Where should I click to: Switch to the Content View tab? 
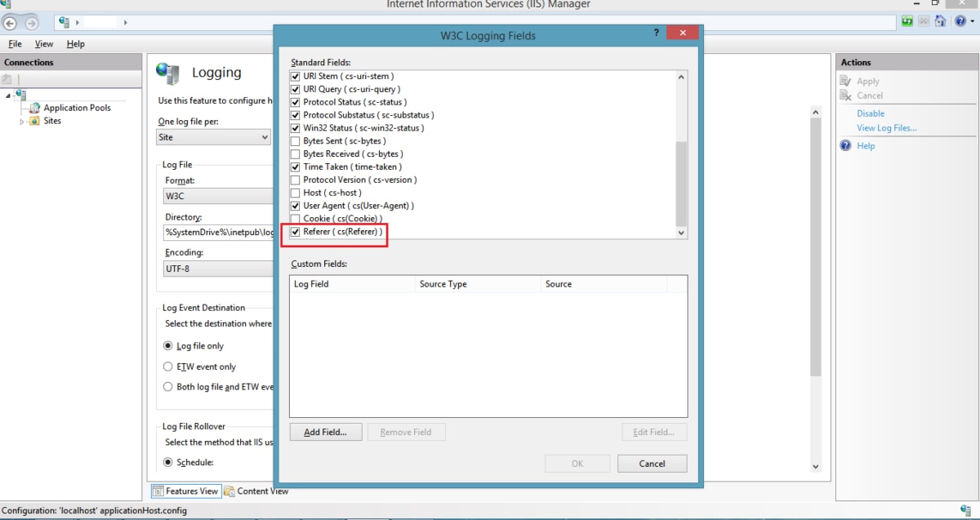point(256,491)
